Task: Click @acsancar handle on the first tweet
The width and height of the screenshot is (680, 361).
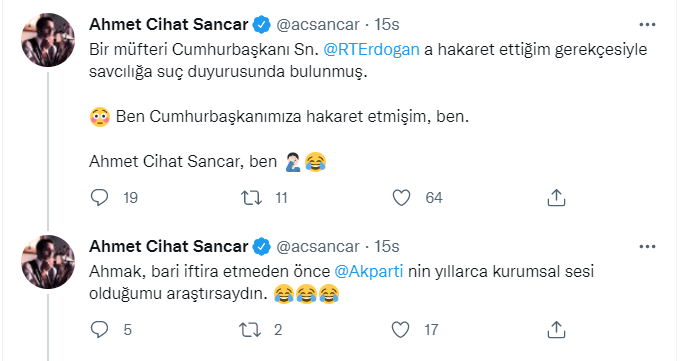Action: pyautogui.click(x=318, y=25)
